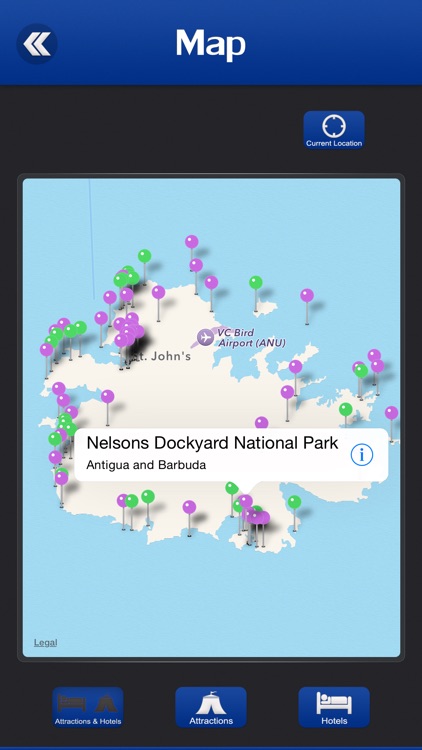The width and height of the screenshot is (422, 750).
Task: Select green pin on east peninsula near map edge
Action: coord(346,409)
